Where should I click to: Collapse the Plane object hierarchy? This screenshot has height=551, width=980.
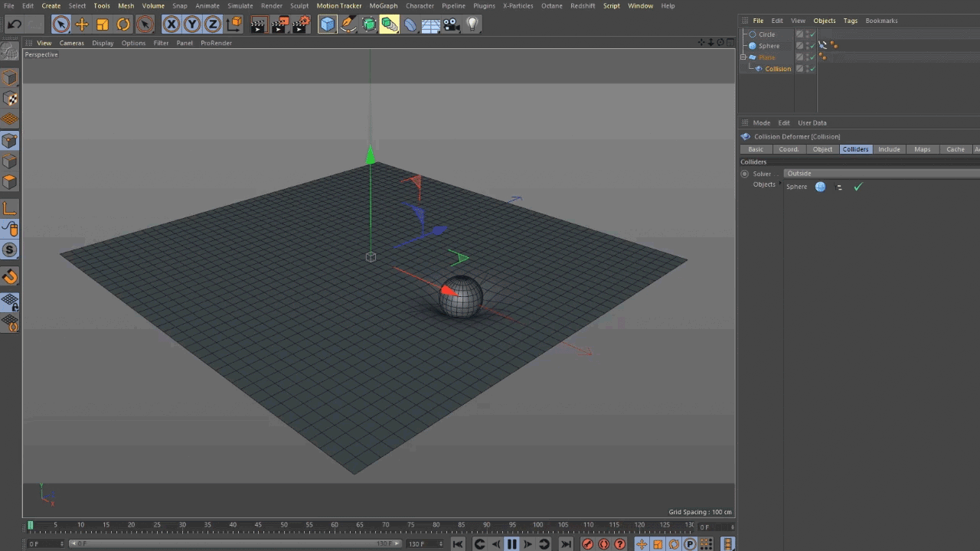(x=743, y=57)
